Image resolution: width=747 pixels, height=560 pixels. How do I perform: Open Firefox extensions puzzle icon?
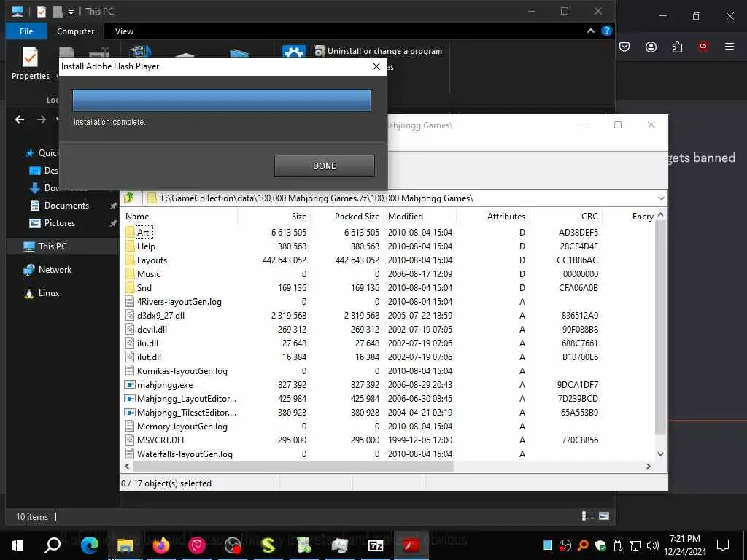pyautogui.click(x=677, y=47)
